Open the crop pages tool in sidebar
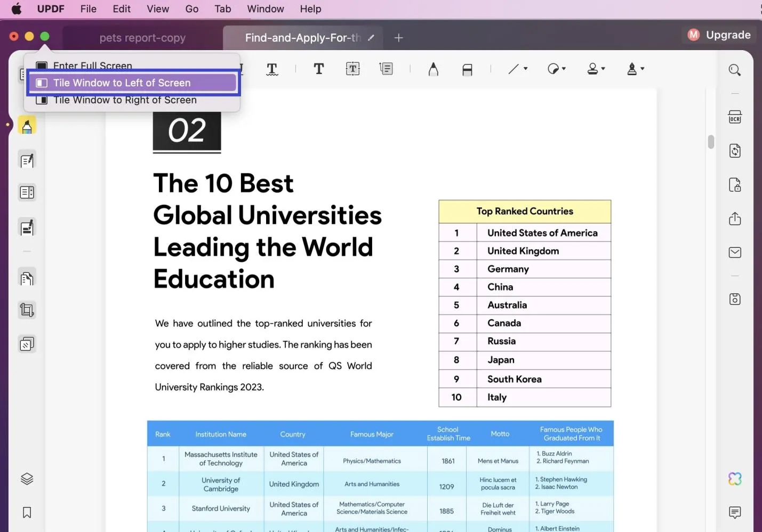 (x=27, y=310)
